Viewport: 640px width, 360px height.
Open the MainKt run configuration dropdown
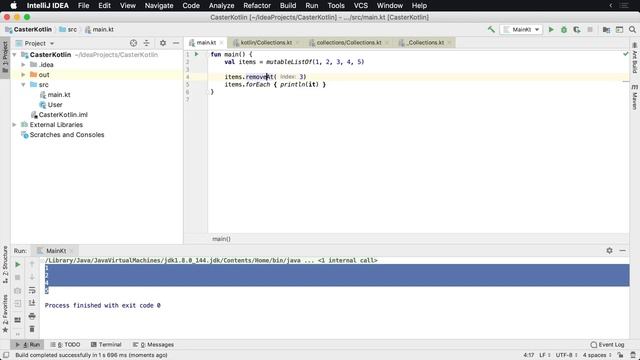tap(521, 29)
